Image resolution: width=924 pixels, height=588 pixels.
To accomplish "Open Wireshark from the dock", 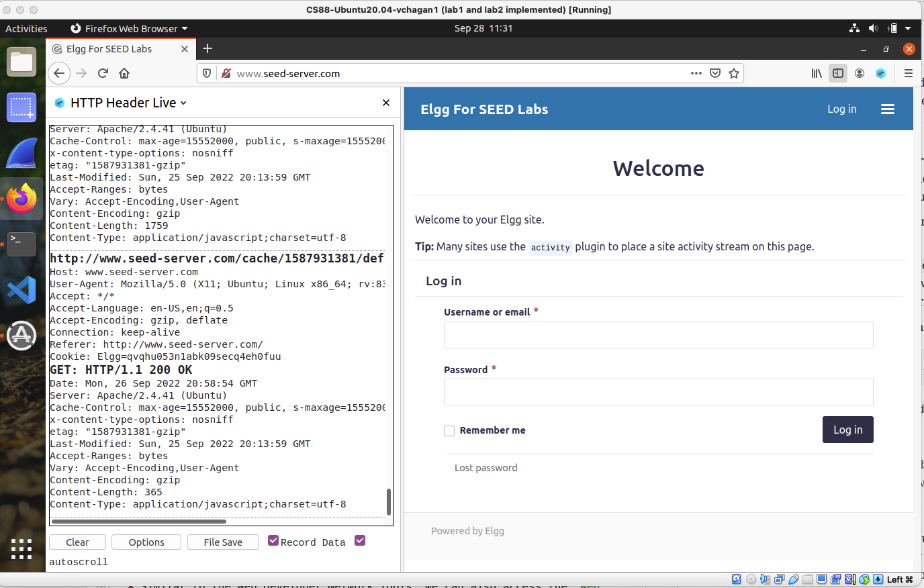I will pyautogui.click(x=21, y=153).
